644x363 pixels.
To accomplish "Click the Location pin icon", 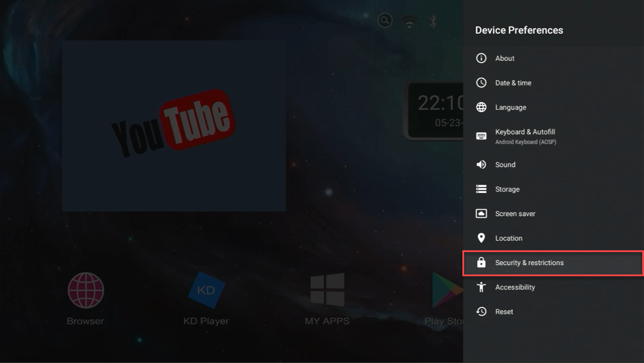I will coord(481,238).
